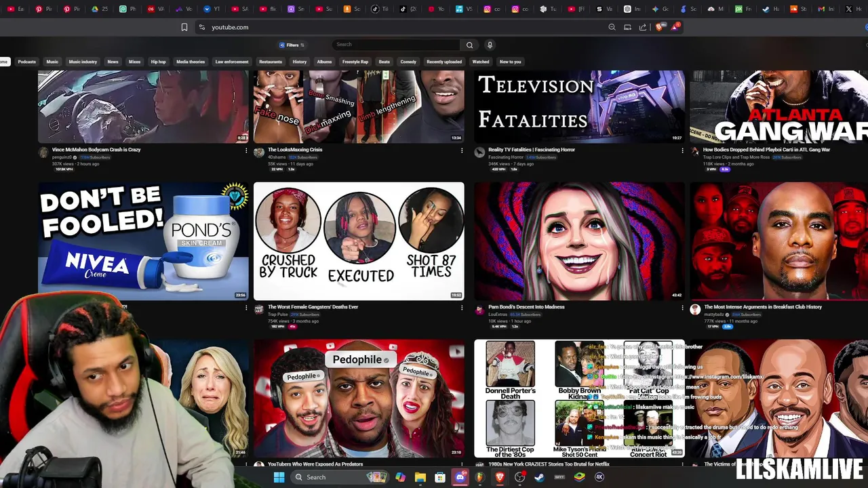Open the menu for Vince McMahon Bodycam video
Screen dimensions: 868x488
246,150
